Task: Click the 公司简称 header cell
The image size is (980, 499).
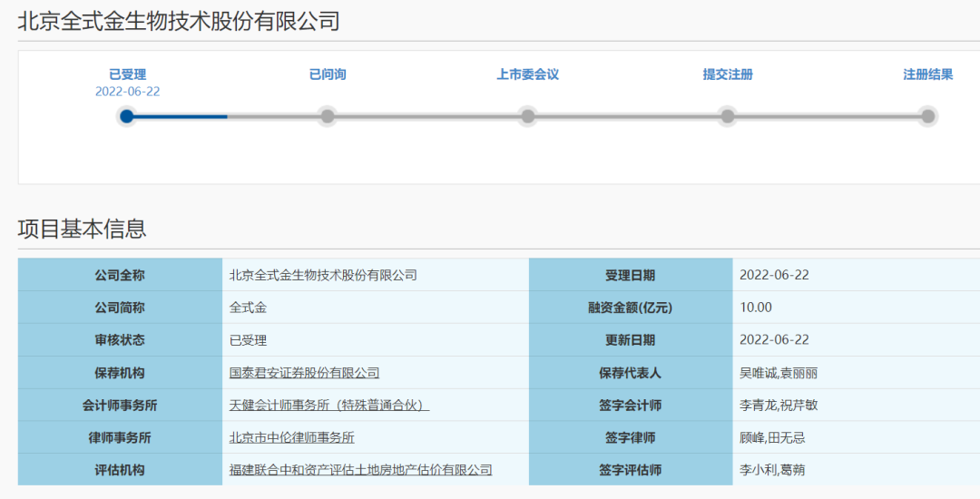Action: [120, 308]
